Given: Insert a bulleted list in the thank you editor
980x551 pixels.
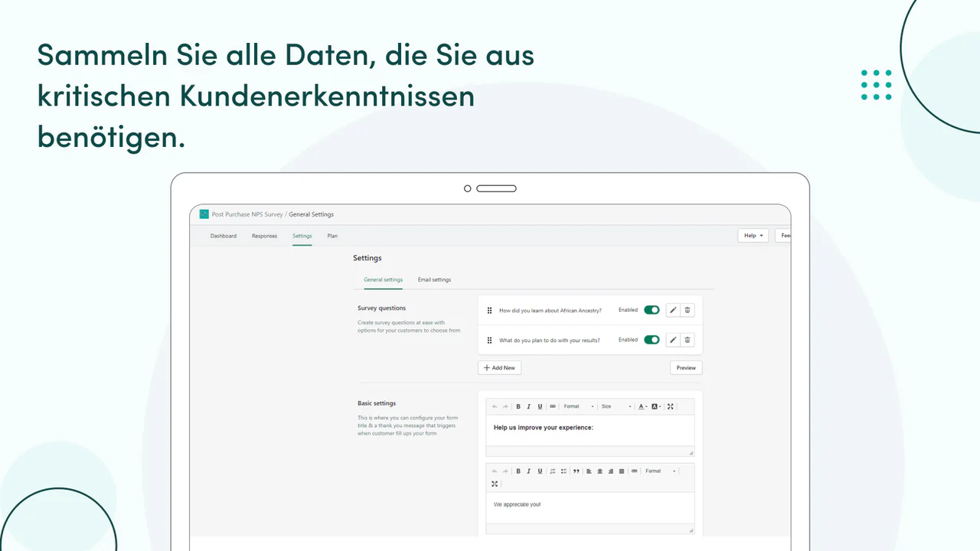Looking at the screenshot, I should (x=563, y=471).
